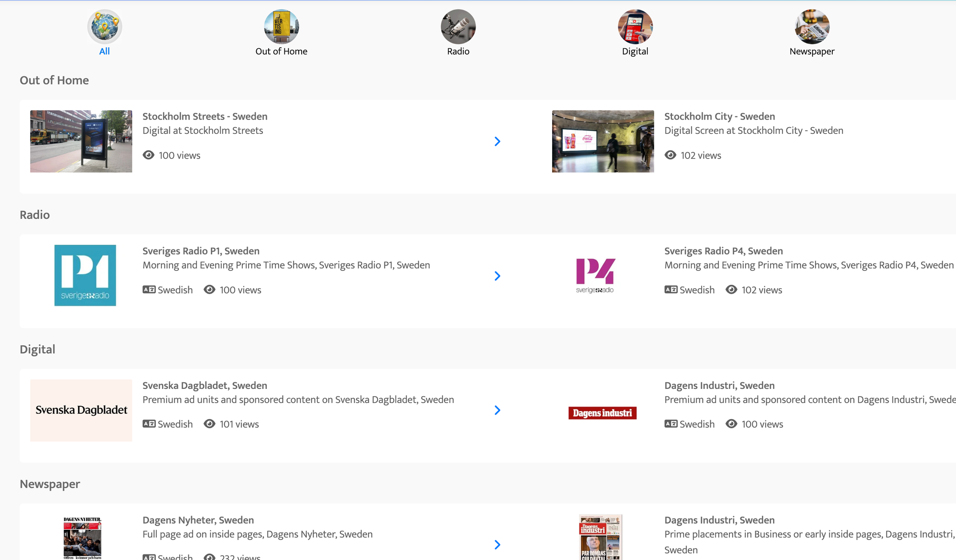Click the Dagens Industri newspaper cover thumbnail
Screen dimensions: 956x560
pyautogui.click(x=601, y=537)
